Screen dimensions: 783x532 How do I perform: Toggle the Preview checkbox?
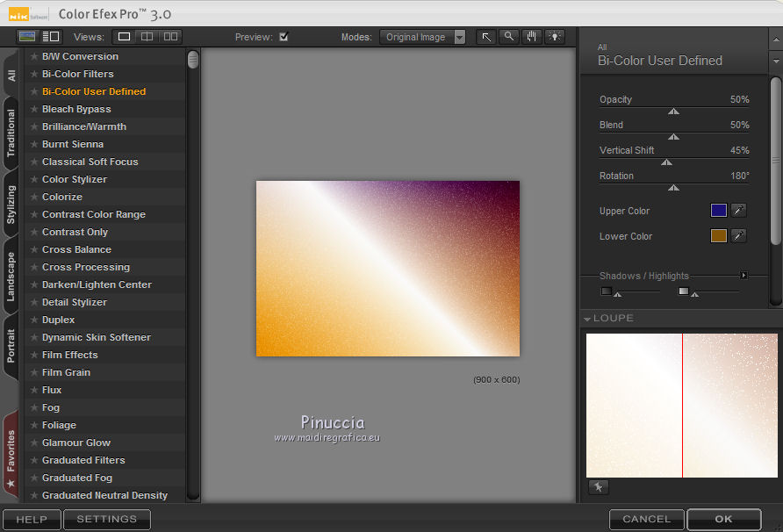coord(284,37)
